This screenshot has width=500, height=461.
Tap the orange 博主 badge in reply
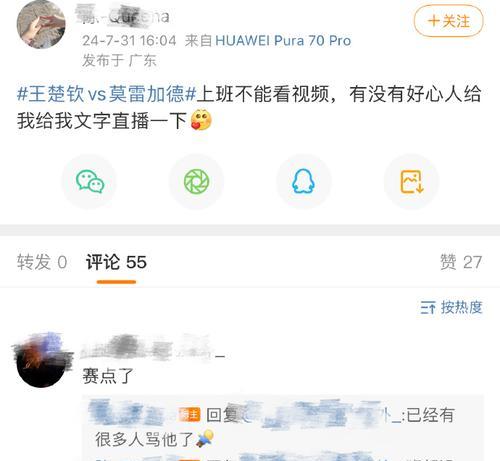[189, 415]
